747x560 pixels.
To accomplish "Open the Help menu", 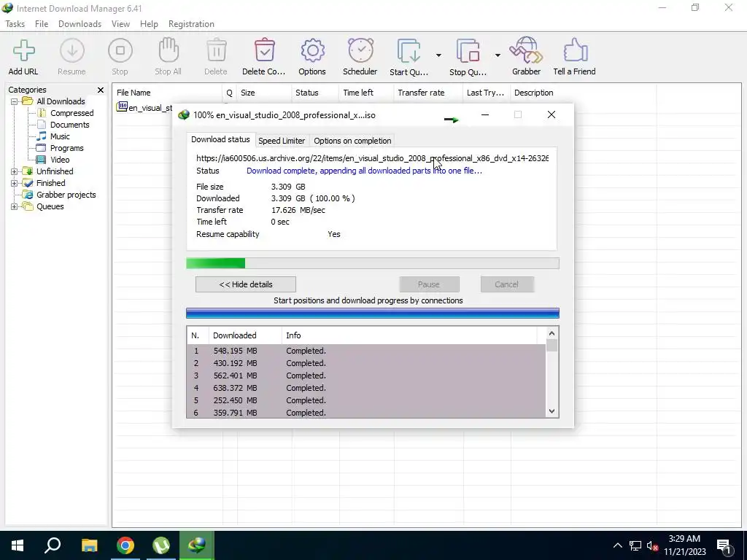I will pos(149,24).
